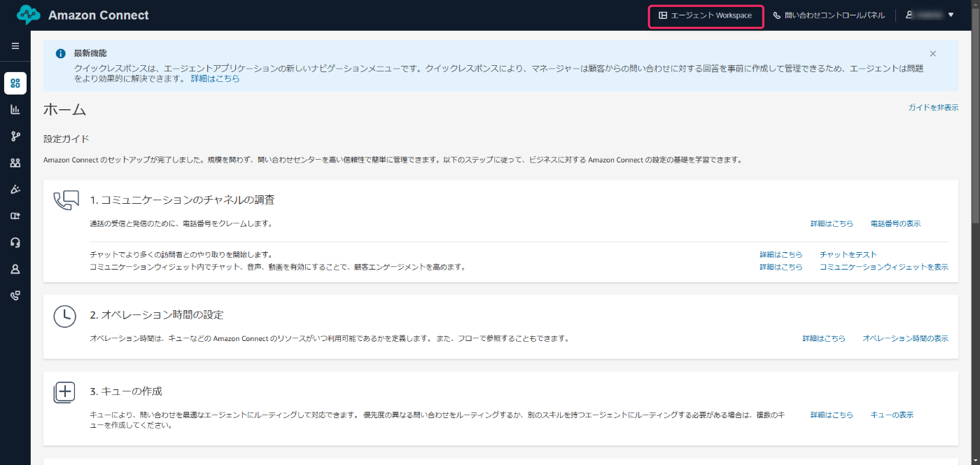Dismiss the 最新機能 banner with the X
This screenshot has height=465, width=980.
pyautogui.click(x=932, y=53)
